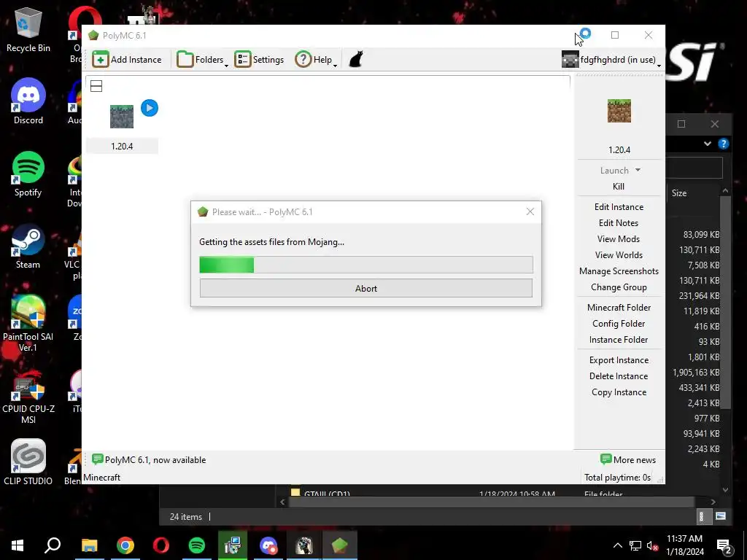Click Export Instance
This screenshot has width=747, height=560.
coord(619,360)
